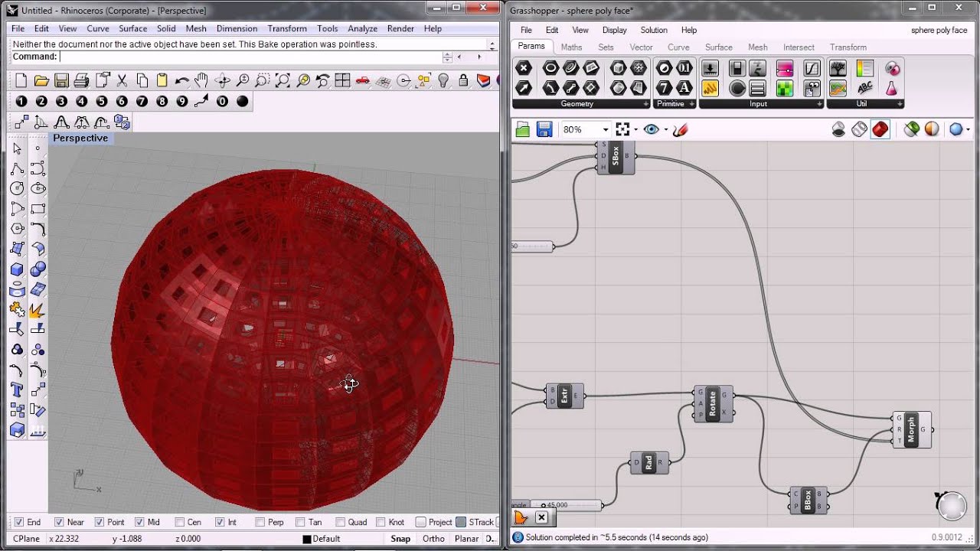Select the Box solid tool in Rhino sidebar
This screenshot has width=980, height=551.
pyautogui.click(x=17, y=269)
